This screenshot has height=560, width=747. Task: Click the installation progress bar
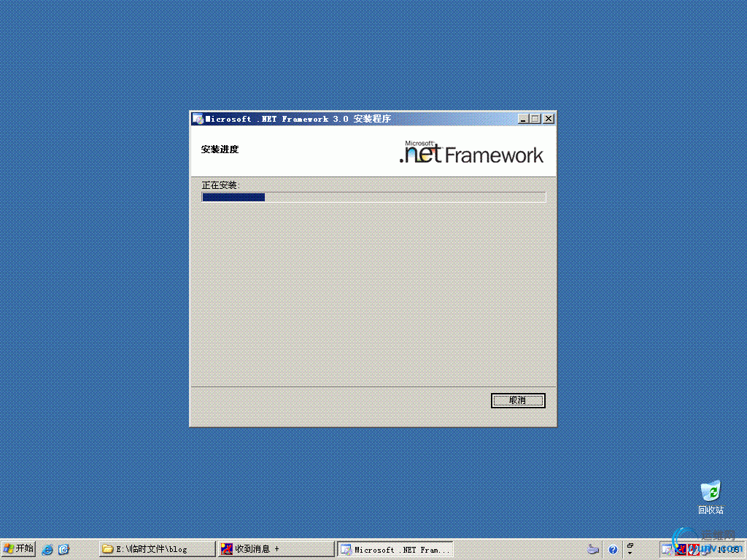pos(373,197)
